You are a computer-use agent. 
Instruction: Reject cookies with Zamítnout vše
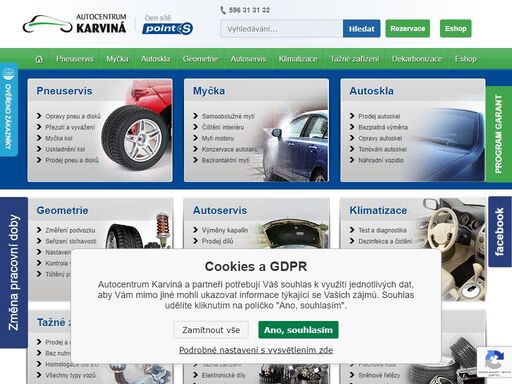(211, 330)
